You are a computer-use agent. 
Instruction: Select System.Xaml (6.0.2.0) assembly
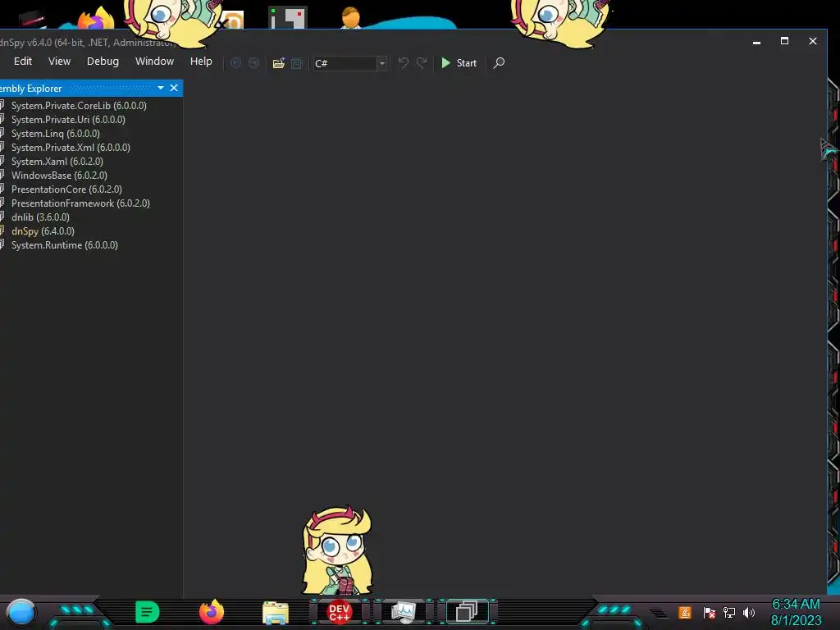pyautogui.click(x=57, y=162)
